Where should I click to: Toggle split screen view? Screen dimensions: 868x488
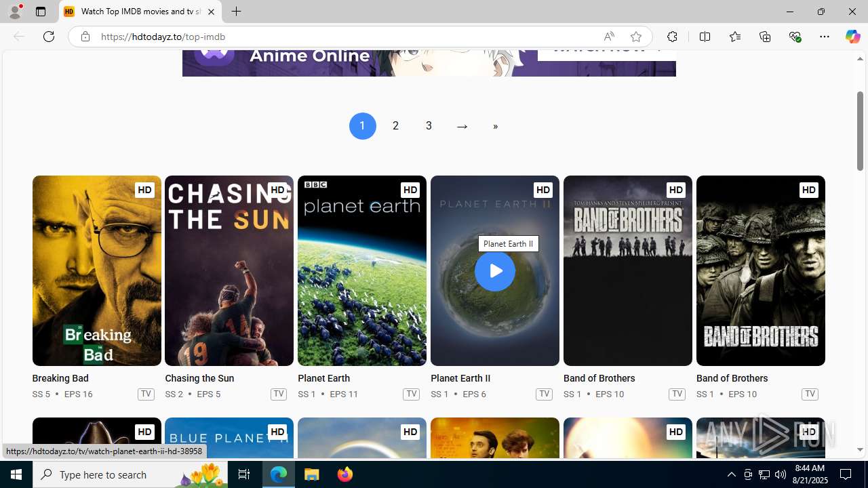point(705,37)
